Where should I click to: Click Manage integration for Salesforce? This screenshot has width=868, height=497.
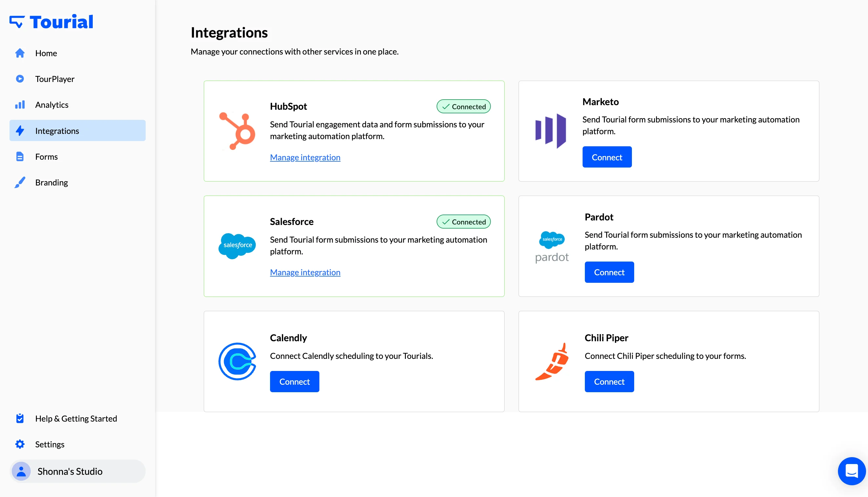pos(305,272)
